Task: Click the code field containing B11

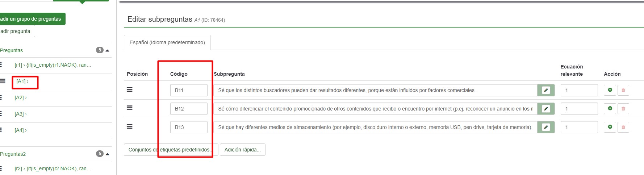Action: 189,90
